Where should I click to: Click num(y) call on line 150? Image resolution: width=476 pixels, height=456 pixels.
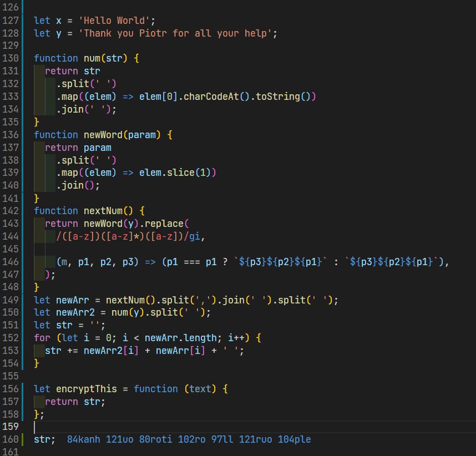click(x=128, y=312)
